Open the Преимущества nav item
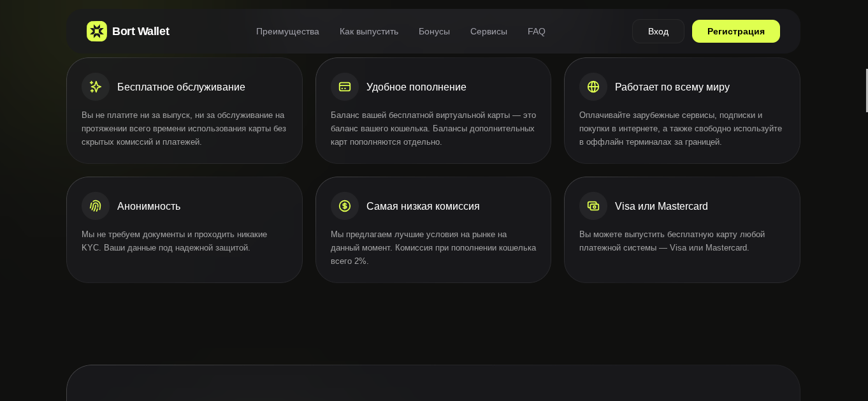Screen dimensions: 868x401 click(287, 31)
